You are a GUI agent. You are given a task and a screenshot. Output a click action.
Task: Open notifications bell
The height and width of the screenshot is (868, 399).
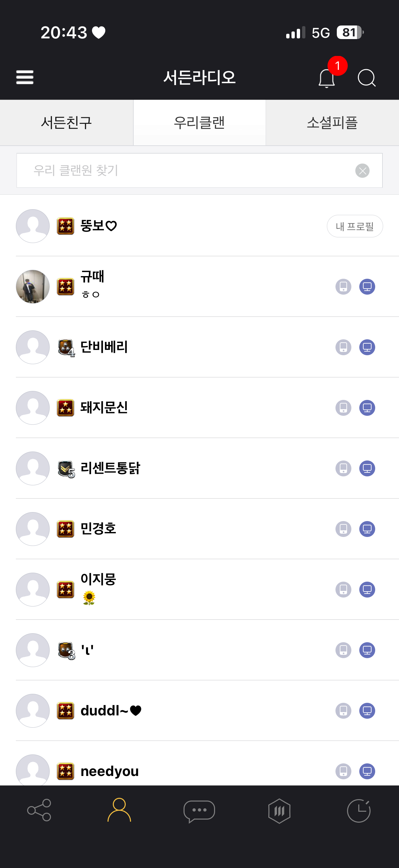(326, 78)
